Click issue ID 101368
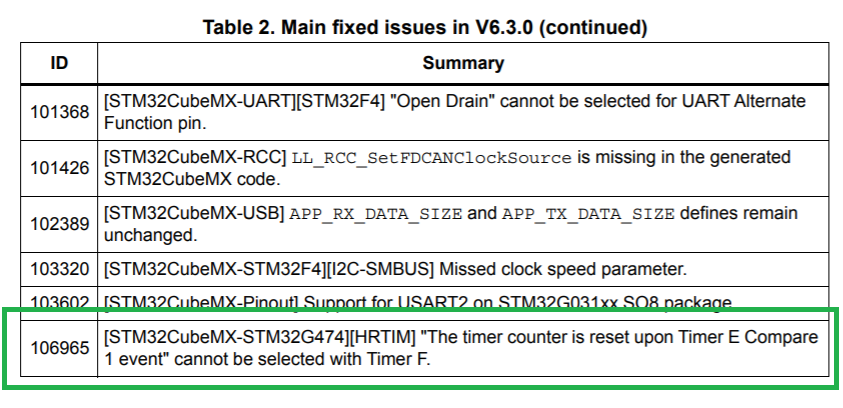The height and width of the screenshot is (408, 843). [59, 112]
